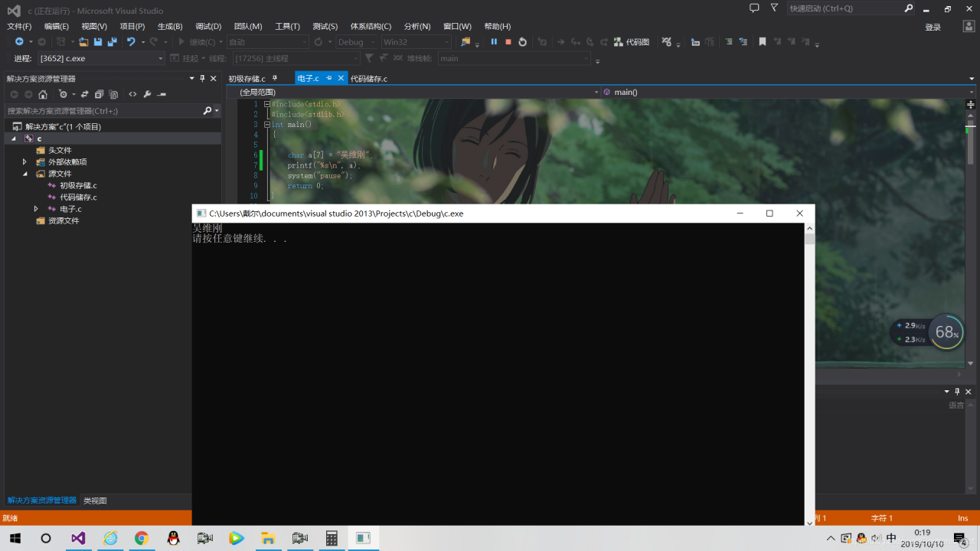Pin the 初级存储.c tab

click(275, 78)
